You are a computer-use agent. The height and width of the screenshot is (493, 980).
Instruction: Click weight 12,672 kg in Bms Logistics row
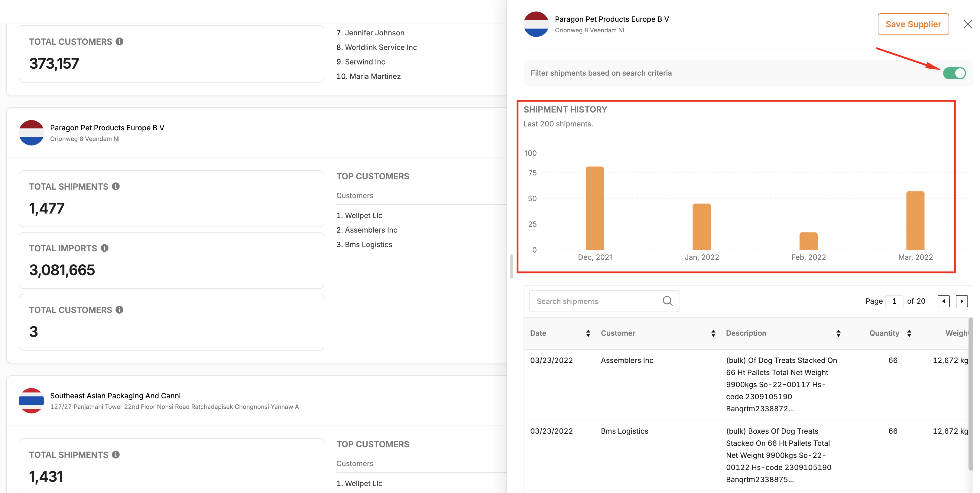(x=950, y=431)
